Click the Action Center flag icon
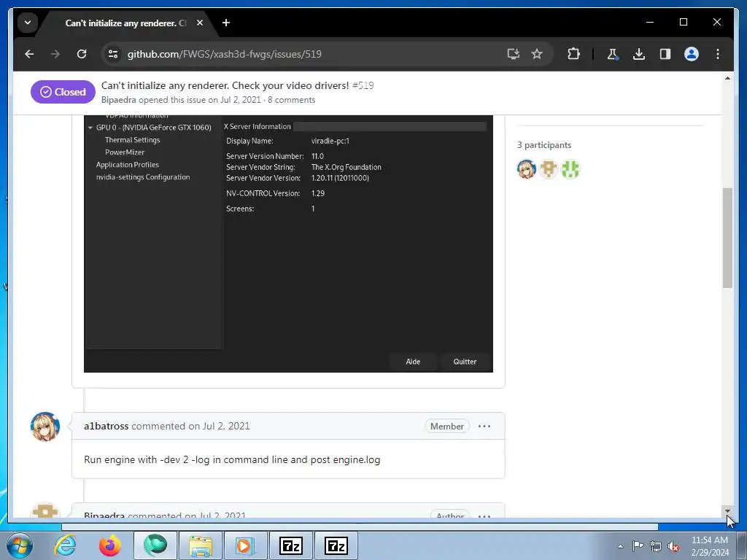 point(638,545)
